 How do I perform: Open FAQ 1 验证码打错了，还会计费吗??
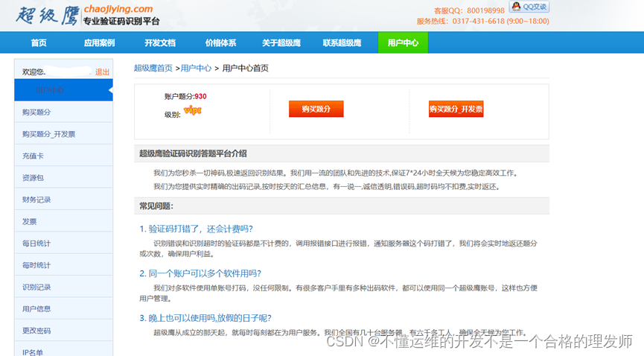(x=197, y=229)
